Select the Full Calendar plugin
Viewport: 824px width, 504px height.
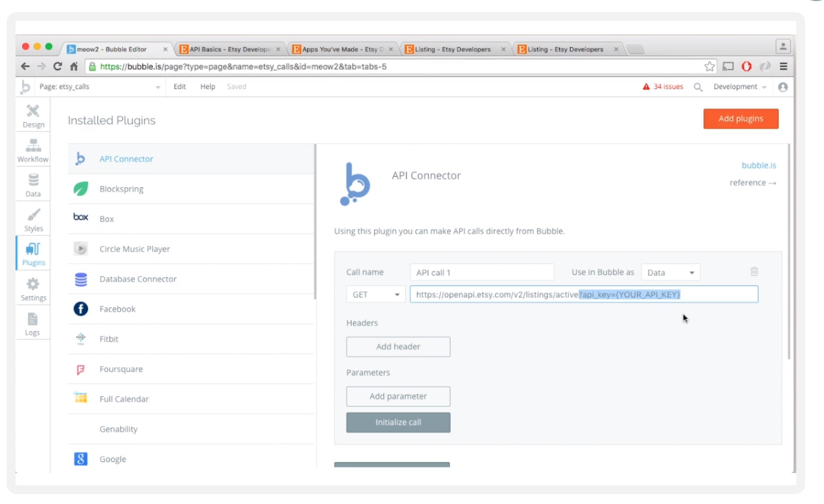click(x=191, y=399)
